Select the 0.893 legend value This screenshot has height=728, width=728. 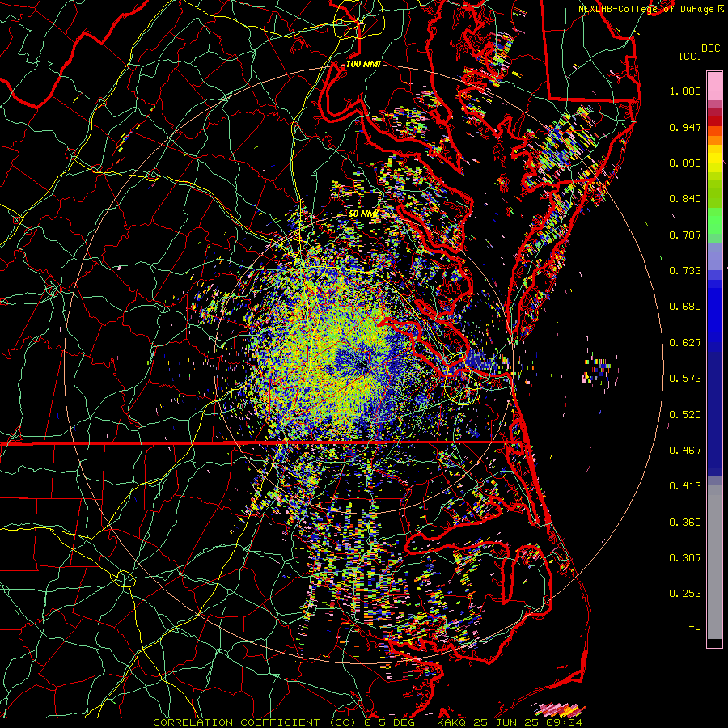pyautogui.click(x=685, y=163)
